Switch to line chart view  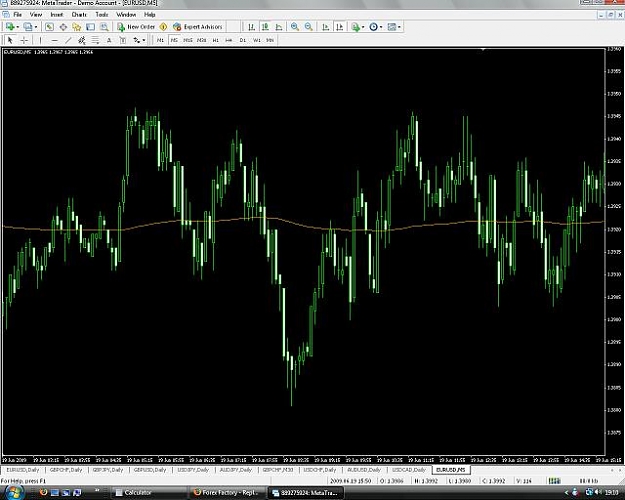279,27
